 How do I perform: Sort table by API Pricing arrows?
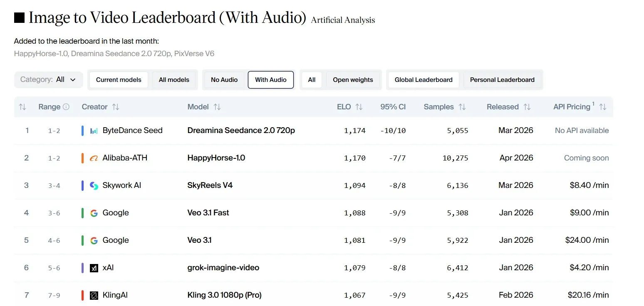pyautogui.click(x=602, y=107)
